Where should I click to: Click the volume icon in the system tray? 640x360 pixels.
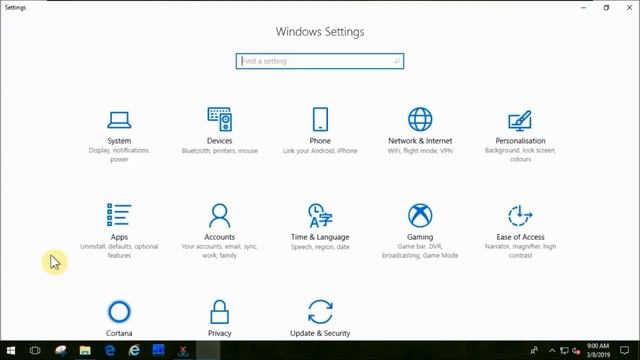point(576,351)
